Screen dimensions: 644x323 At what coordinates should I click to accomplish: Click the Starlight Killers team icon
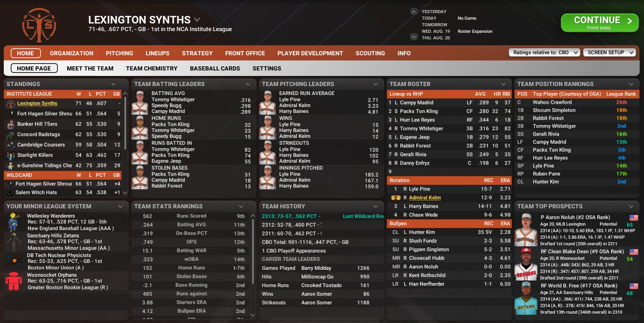(11, 155)
